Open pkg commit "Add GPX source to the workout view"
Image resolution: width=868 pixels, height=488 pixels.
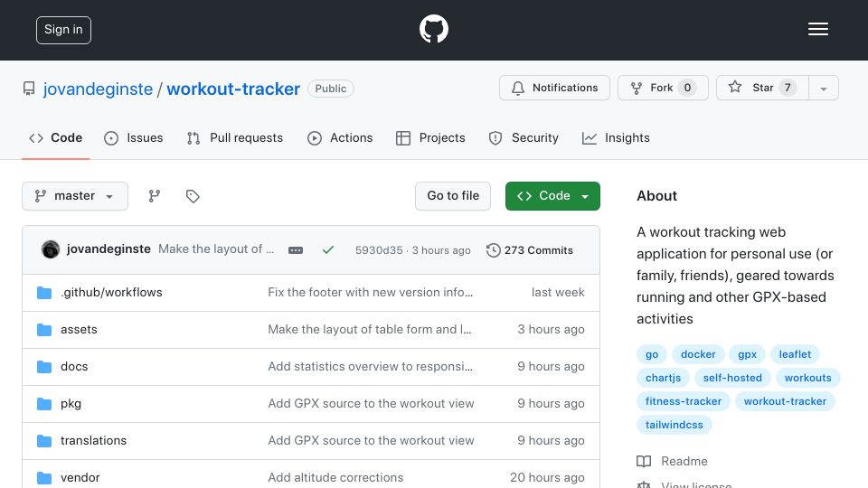[x=371, y=403]
